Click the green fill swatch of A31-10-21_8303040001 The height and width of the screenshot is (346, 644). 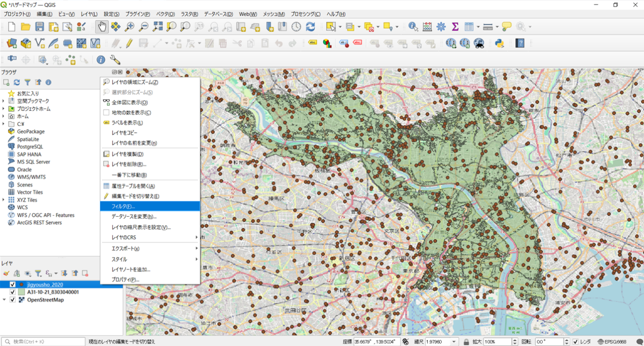click(21, 292)
